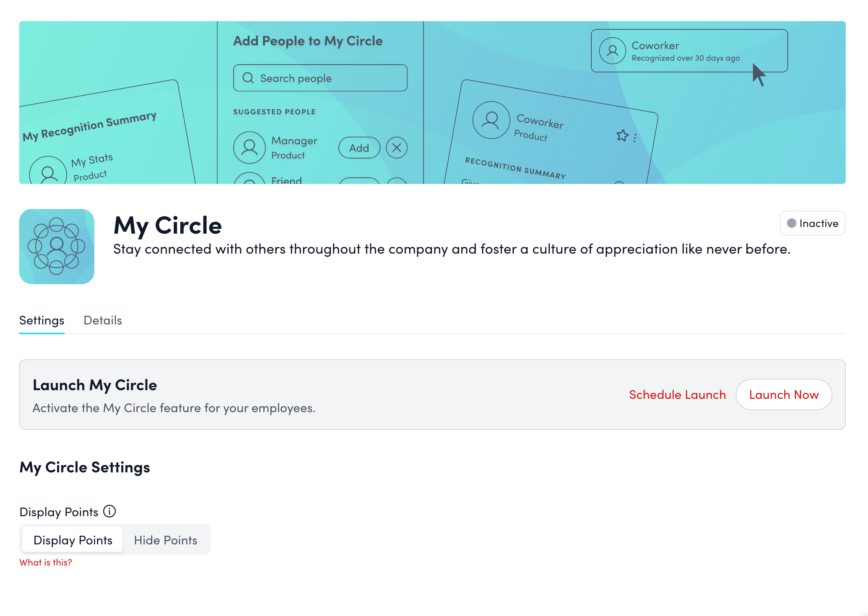
Task: Click the Inactive status badge
Action: 812,223
